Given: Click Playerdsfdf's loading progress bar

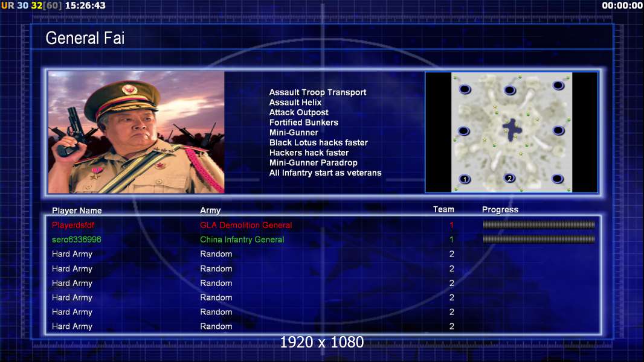Looking at the screenshot, I should pyautogui.click(x=538, y=224).
